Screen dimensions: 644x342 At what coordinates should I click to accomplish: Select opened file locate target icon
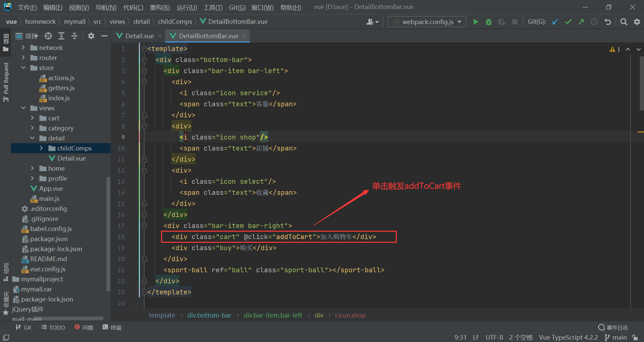(x=48, y=36)
